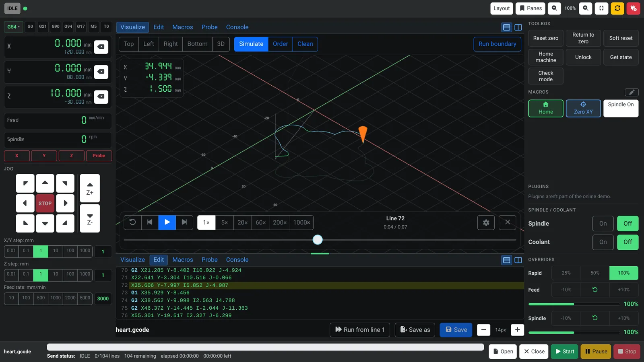Switch upper pane to Macros tab
The height and width of the screenshot is (362, 644).
coord(183,27)
